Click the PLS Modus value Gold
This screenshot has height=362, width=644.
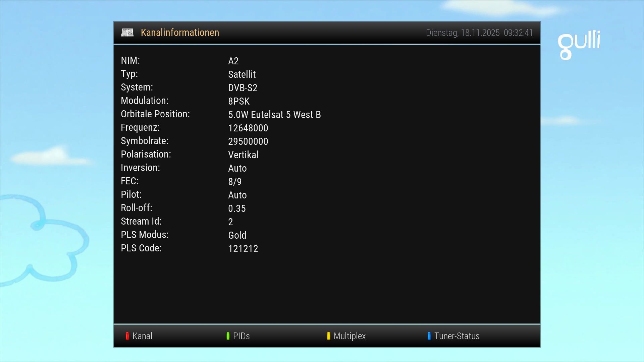(237, 235)
